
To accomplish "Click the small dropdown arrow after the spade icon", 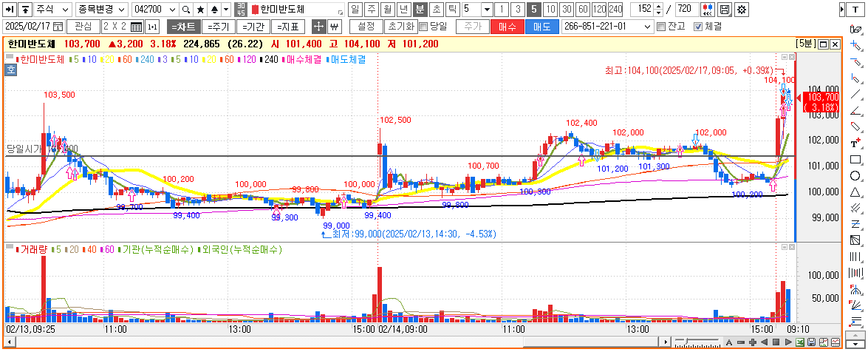I will (x=225, y=10).
